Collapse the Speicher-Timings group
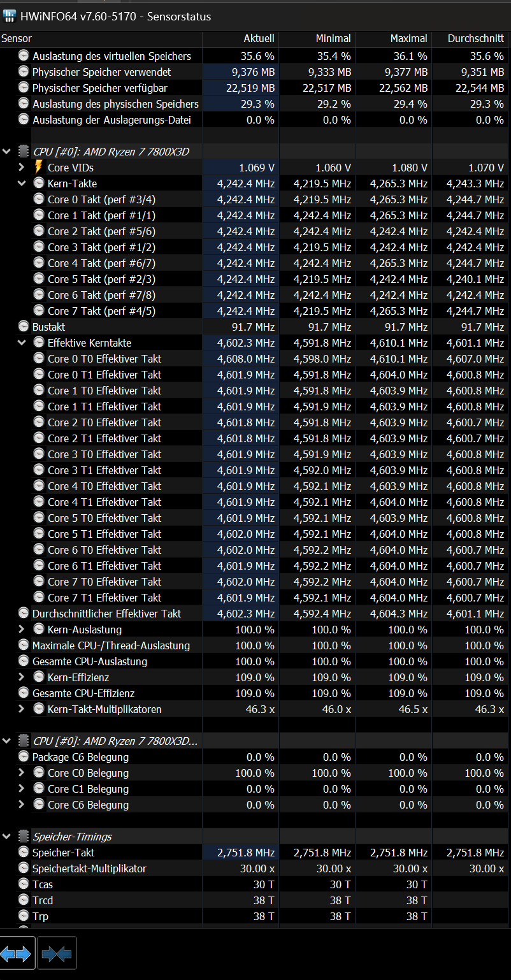Image resolution: width=511 pixels, height=980 pixels. click(7, 837)
